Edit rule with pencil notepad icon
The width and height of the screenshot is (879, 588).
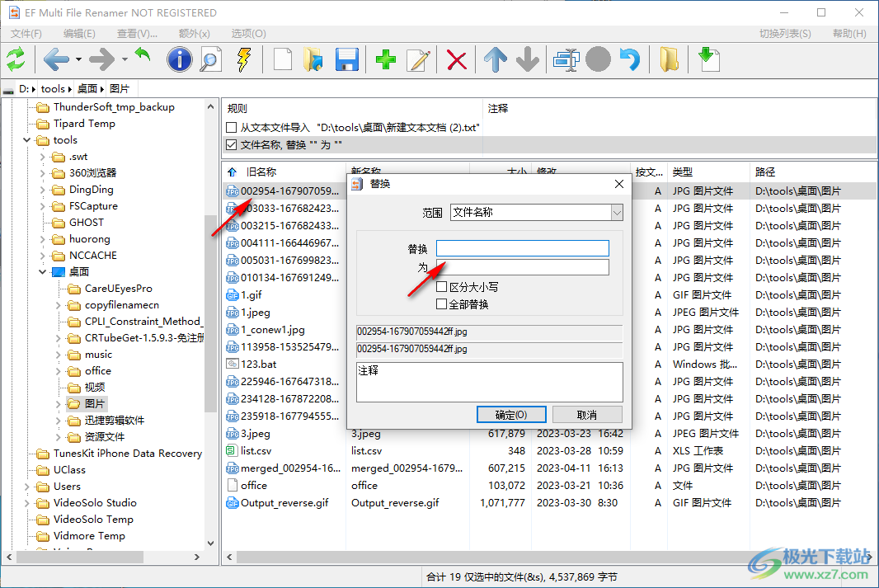point(418,59)
